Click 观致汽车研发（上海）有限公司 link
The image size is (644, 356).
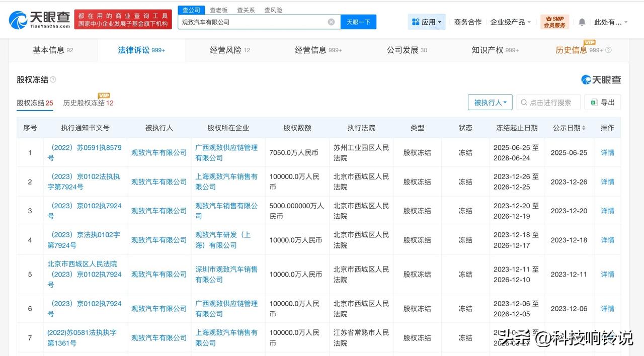[223, 240]
